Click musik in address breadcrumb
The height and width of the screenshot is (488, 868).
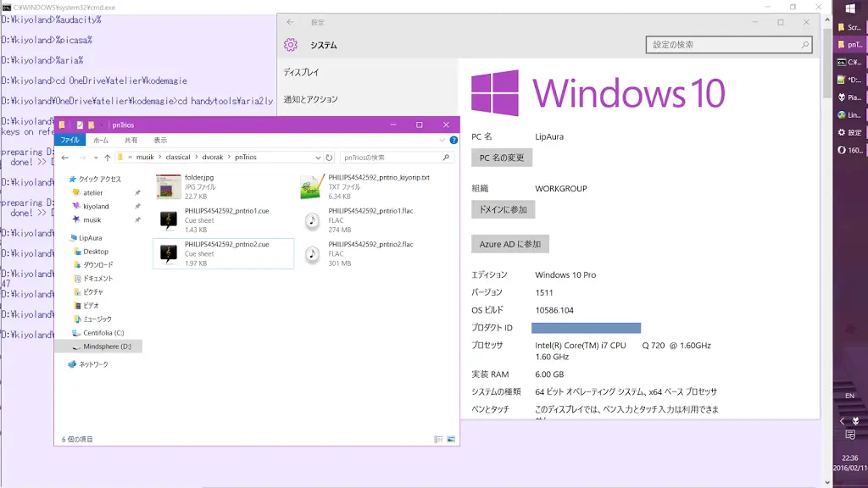click(x=145, y=157)
